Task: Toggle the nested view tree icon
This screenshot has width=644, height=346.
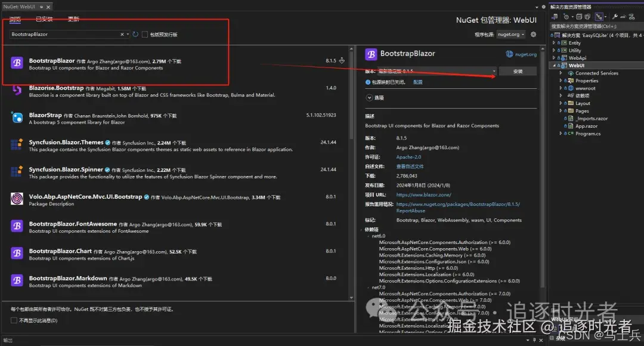Action: pos(599,17)
